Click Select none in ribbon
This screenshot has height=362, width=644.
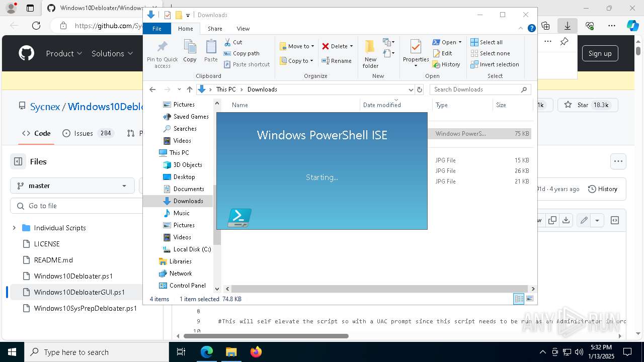coord(491,53)
